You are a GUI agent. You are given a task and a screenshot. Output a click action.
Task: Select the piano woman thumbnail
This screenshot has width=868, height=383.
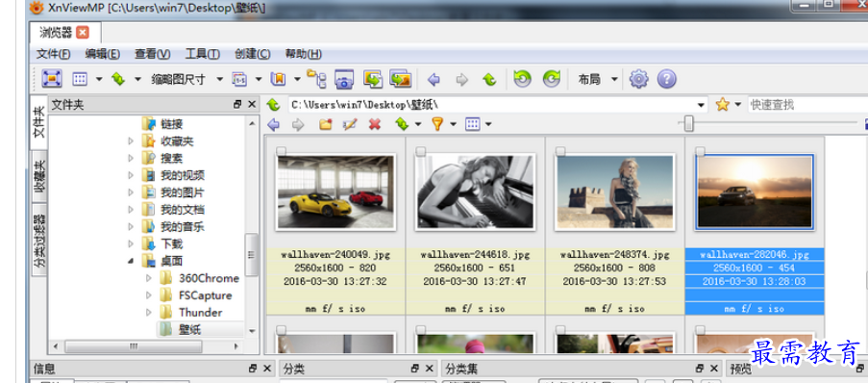click(x=476, y=191)
